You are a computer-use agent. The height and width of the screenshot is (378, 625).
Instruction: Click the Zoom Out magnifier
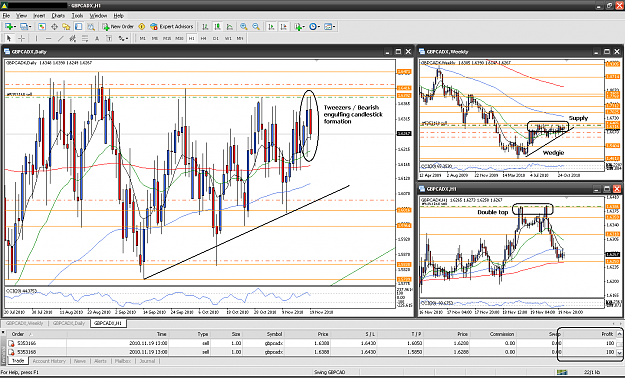256,27
